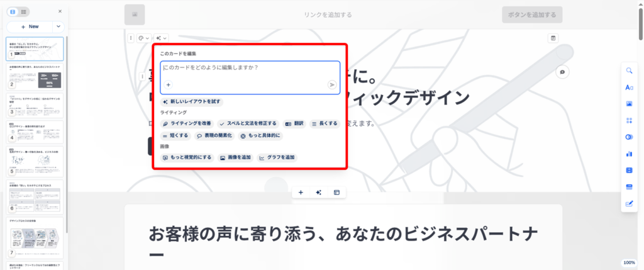
Task: Click the New card button
Action: coord(29,26)
